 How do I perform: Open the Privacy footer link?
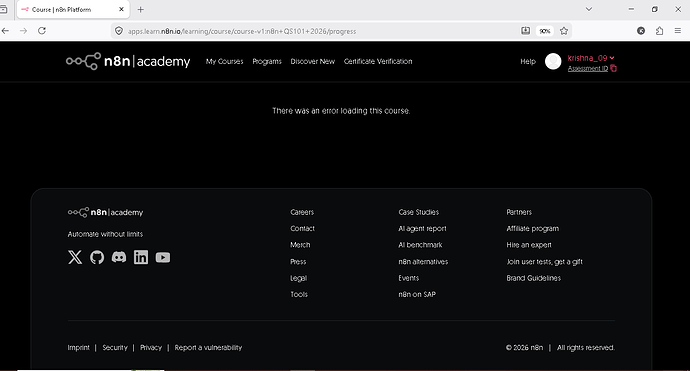[x=151, y=348]
